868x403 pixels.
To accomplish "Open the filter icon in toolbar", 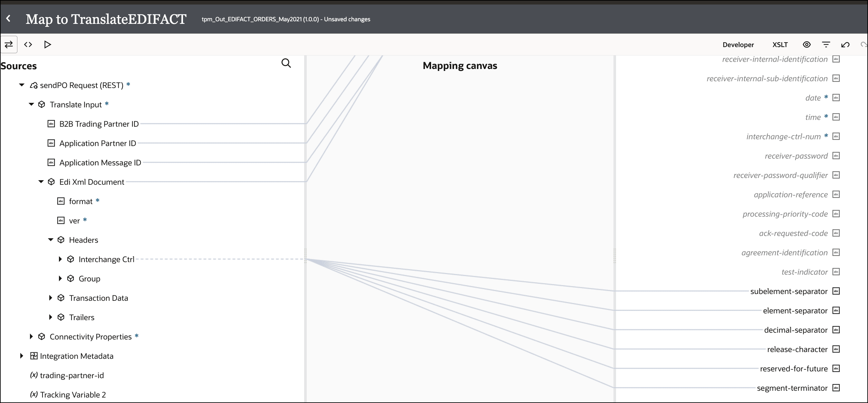I will (x=826, y=44).
